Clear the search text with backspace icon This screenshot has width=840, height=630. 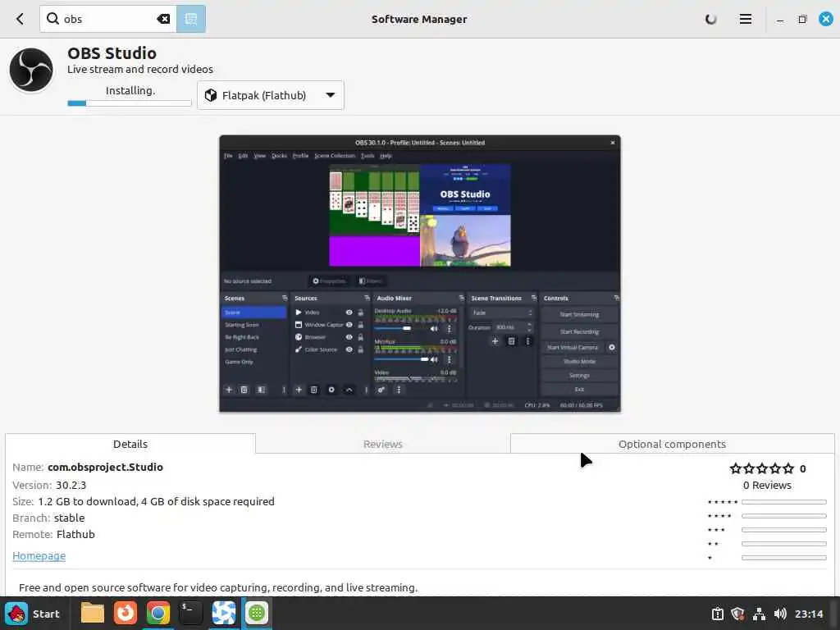(163, 20)
